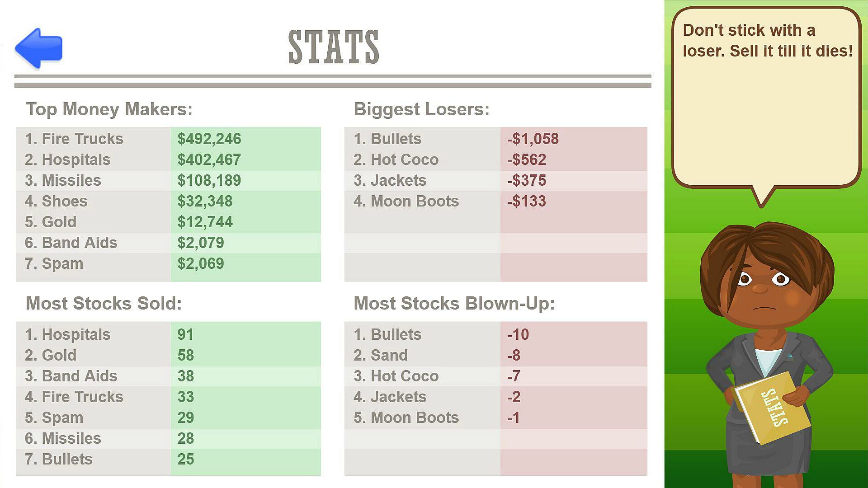
Task: Click Missiles row in Top Money Makers
Action: [168, 180]
